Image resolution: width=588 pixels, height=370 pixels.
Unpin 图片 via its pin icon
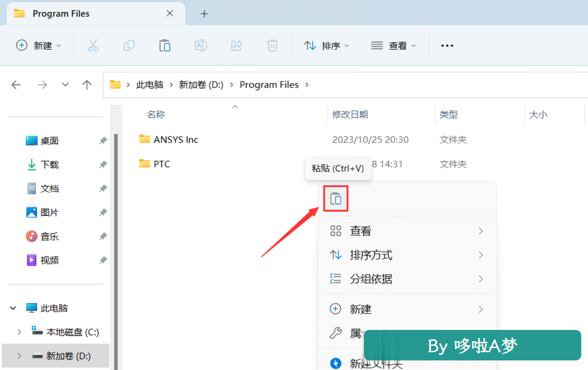[x=103, y=212]
